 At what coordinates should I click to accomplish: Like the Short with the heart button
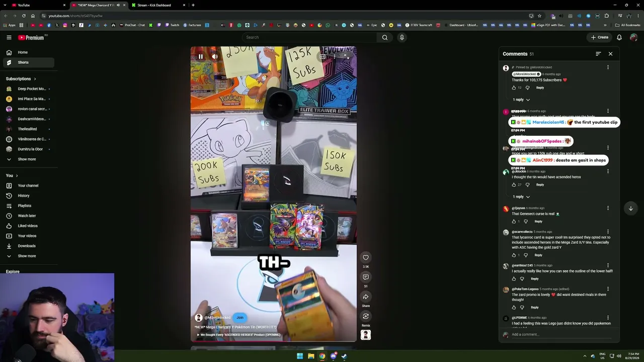[366, 257]
